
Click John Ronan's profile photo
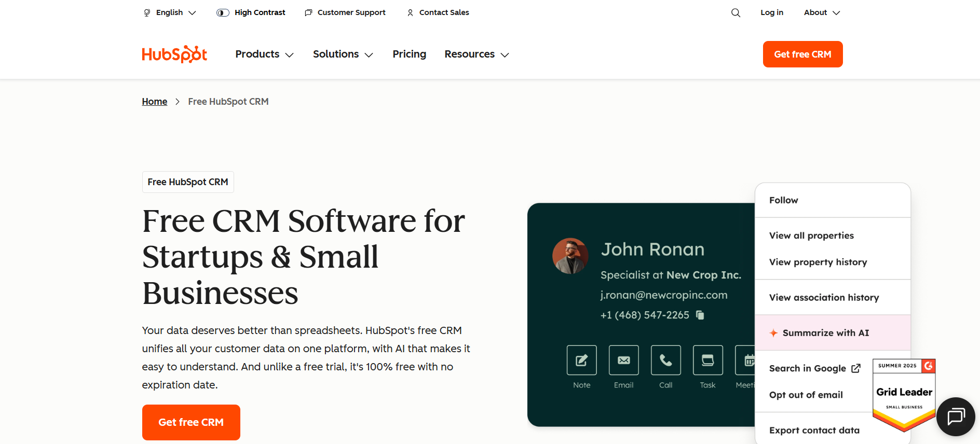(x=570, y=256)
